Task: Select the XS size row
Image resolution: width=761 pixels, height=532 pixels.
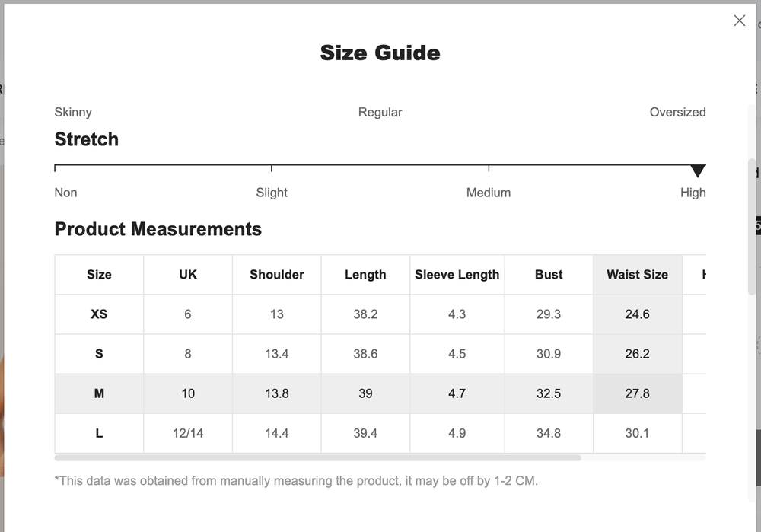Action: (98, 314)
